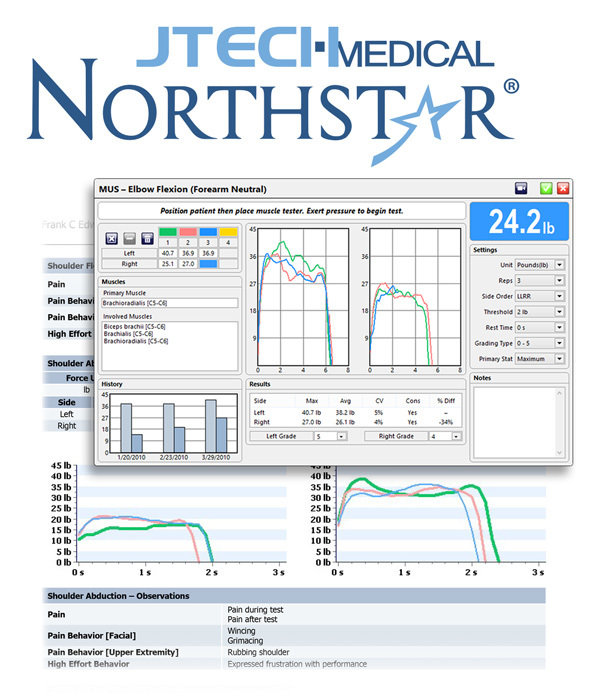This screenshot has width=600, height=700.
Task: Click the Left Max value 40.7 lb in Results
Action: (x=311, y=412)
